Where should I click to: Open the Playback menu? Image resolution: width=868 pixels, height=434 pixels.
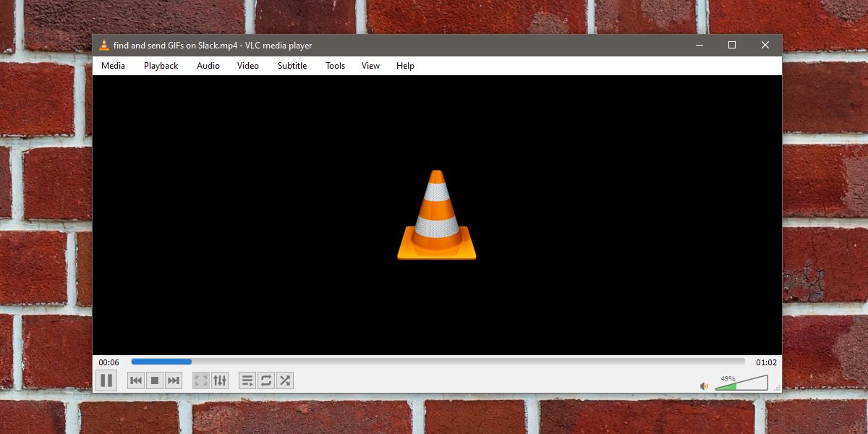(161, 66)
